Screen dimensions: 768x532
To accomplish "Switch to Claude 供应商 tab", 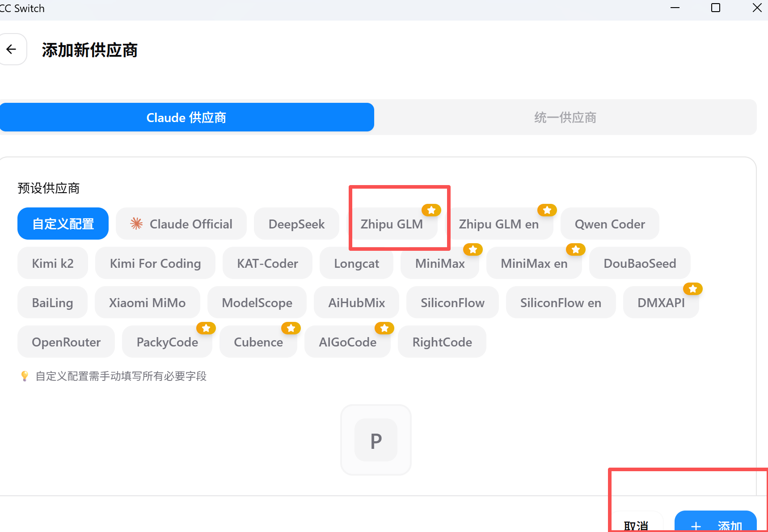I will (186, 117).
